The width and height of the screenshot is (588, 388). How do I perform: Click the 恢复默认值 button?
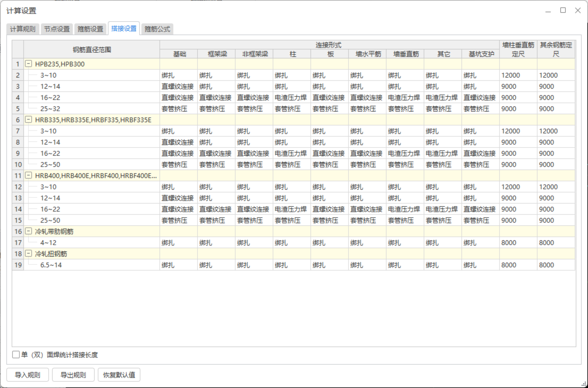119,375
